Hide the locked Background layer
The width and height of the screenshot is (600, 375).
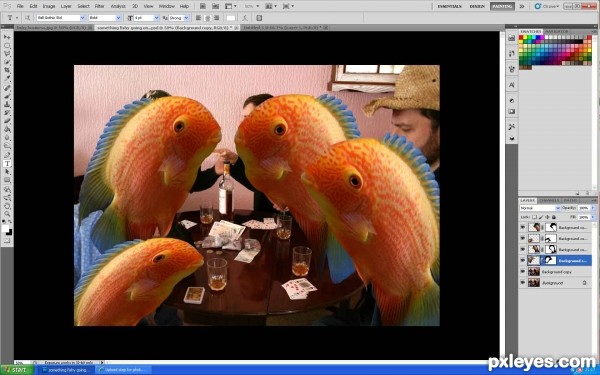tap(523, 283)
